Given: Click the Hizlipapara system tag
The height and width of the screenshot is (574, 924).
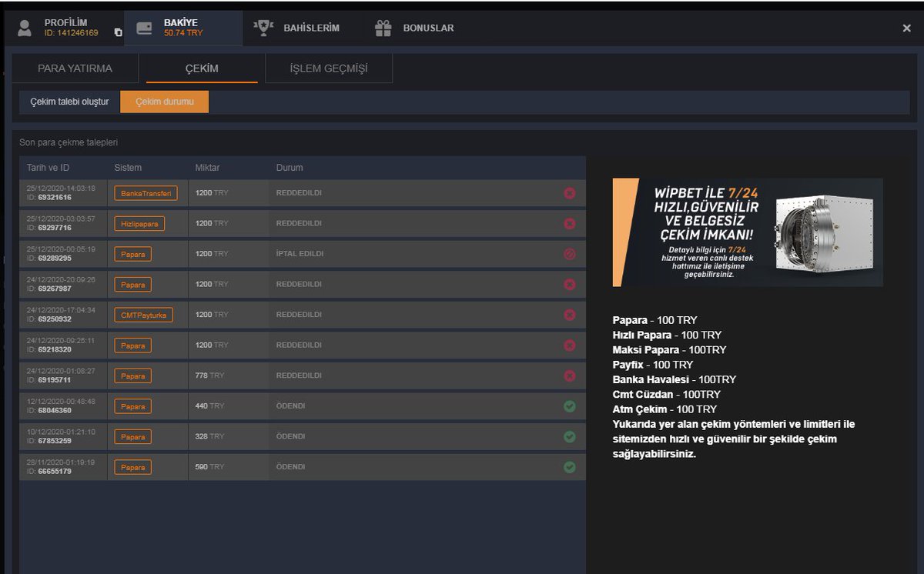Looking at the screenshot, I should click(139, 224).
